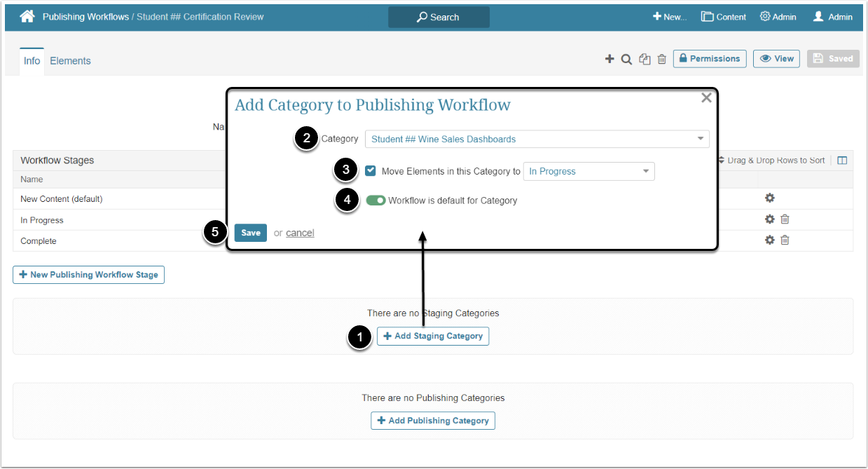Click the duplicate copy icon in the toolbar
The width and height of the screenshot is (868, 469).
point(645,59)
